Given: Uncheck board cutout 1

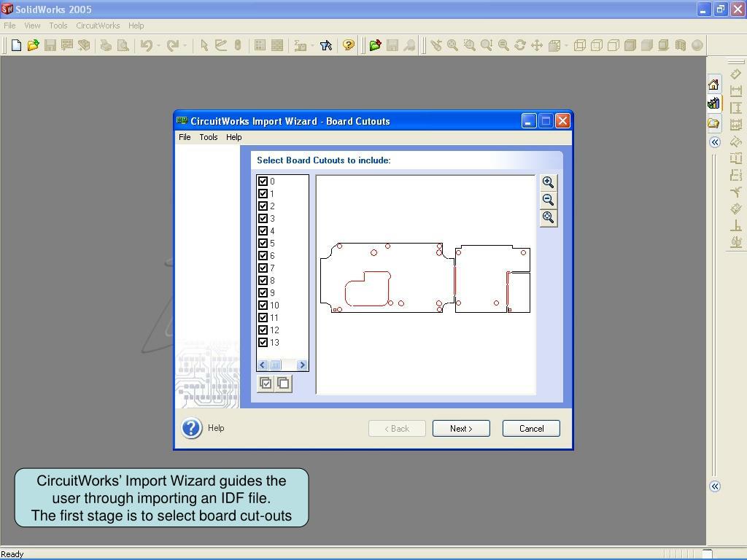Looking at the screenshot, I should pyautogui.click(x=263, y=194).
